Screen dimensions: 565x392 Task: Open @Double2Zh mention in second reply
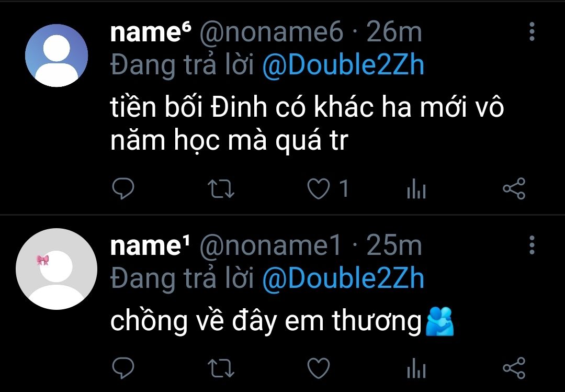343,279
